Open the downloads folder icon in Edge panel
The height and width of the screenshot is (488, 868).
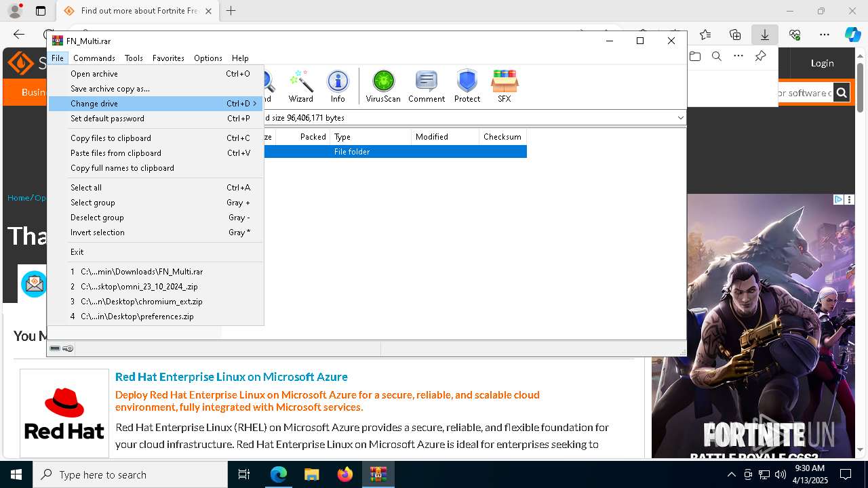(x=695, y=56)
